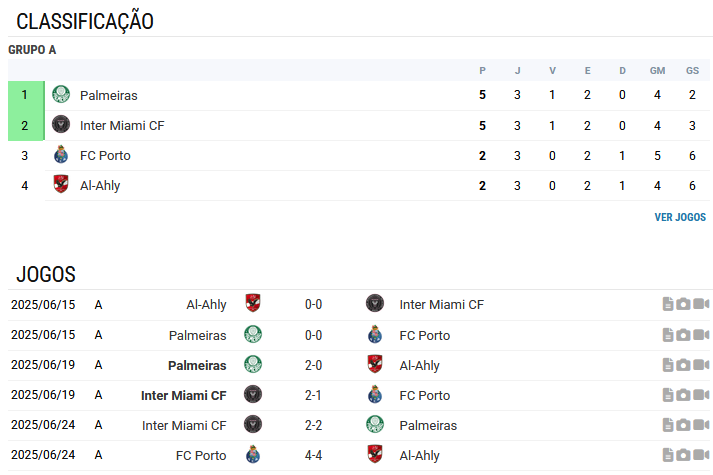Click Al-Ahly crest in standings row
Image resolution: width=713 pixels, height=475 pixels.
click(61, 184)
